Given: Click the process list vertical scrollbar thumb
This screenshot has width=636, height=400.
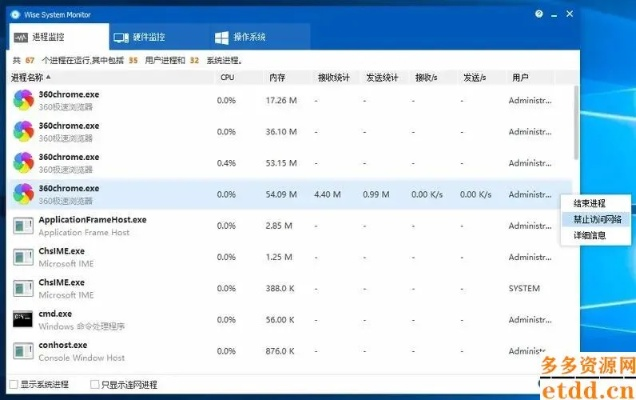Looking at the screenshot, I should (576, 122).
